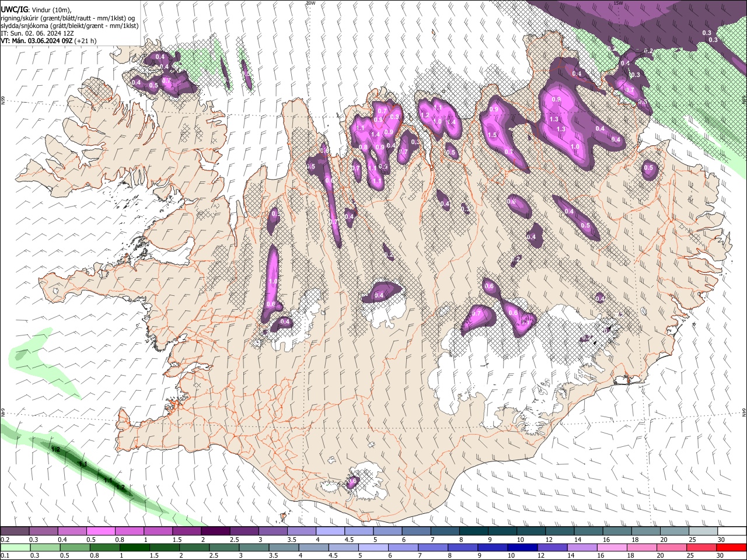Click the "15W" longitude label on the top edge
Image resolution: width=747 pixels, height=560 pixels.
click(x=618, y=3)
